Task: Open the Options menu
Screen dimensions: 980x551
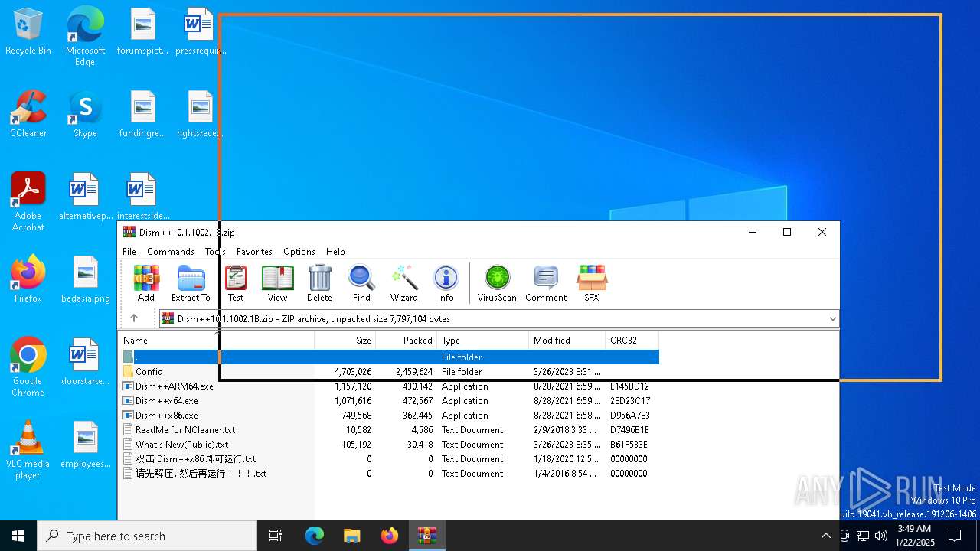Action: pos(299,251)
